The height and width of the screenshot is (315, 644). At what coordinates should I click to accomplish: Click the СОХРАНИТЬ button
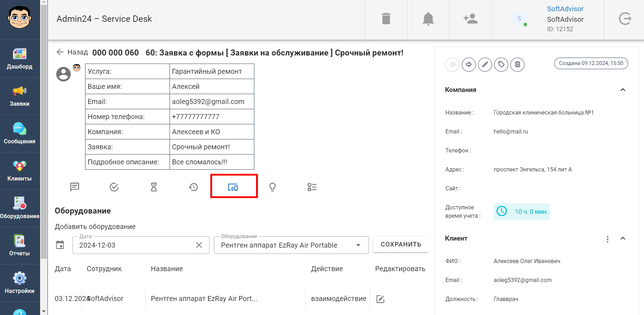tap(401, 244)
